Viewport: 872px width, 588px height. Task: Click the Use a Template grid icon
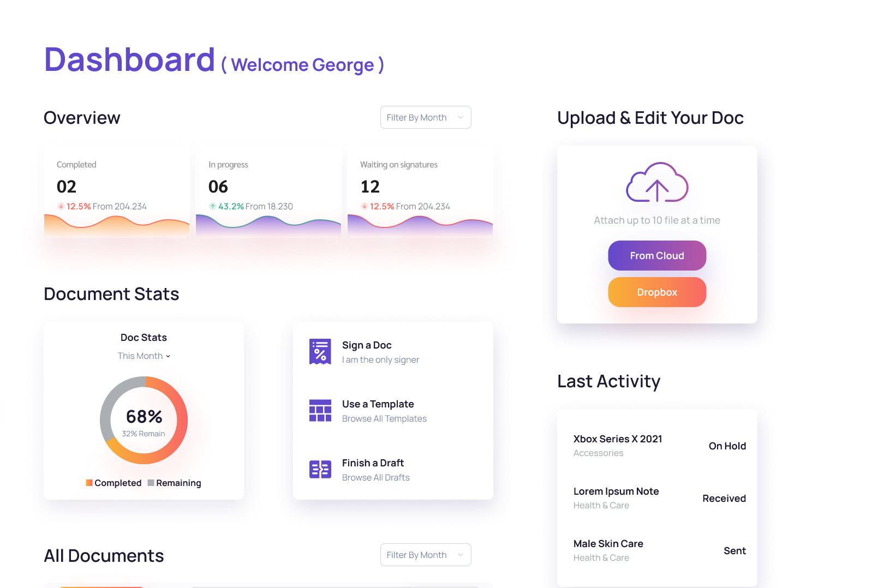[320, 411]
